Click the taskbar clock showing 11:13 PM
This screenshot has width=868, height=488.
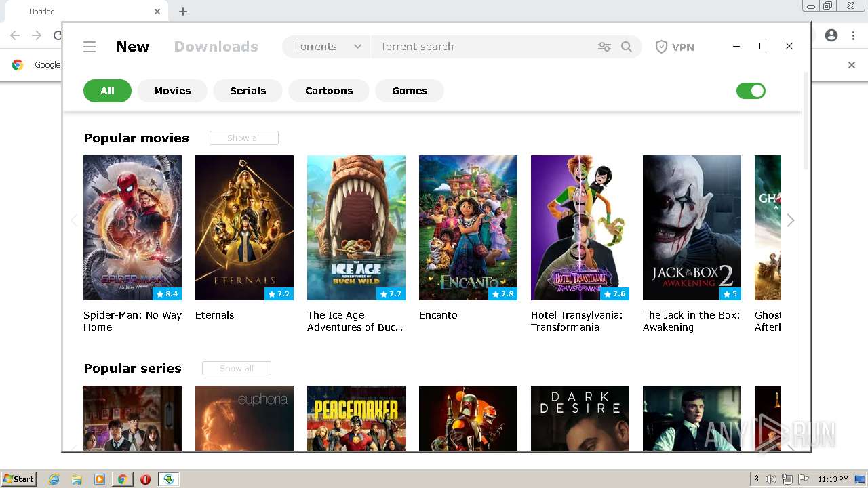tap(833, 479)
